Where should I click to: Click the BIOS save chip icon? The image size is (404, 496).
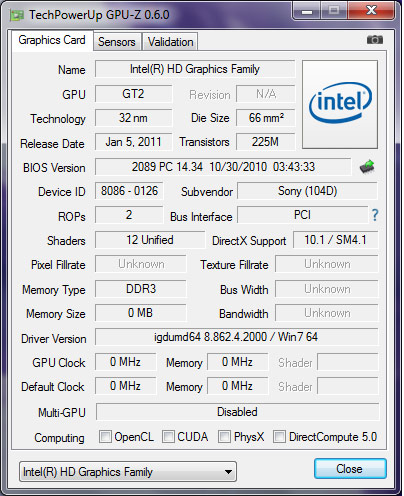coord(367,167)
